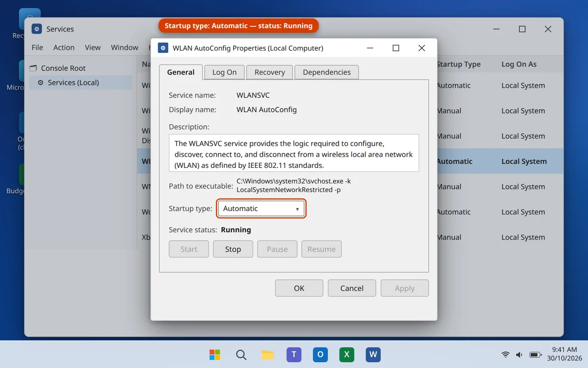Screen dimensions: 588x368
Task: Confirm with OK button
Action: (x=299, y=288)
